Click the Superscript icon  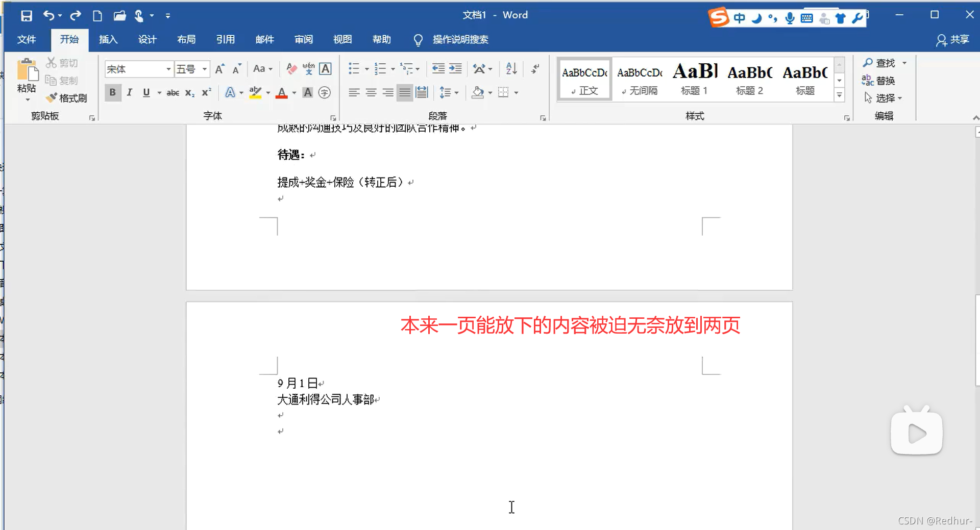[206, 92]
